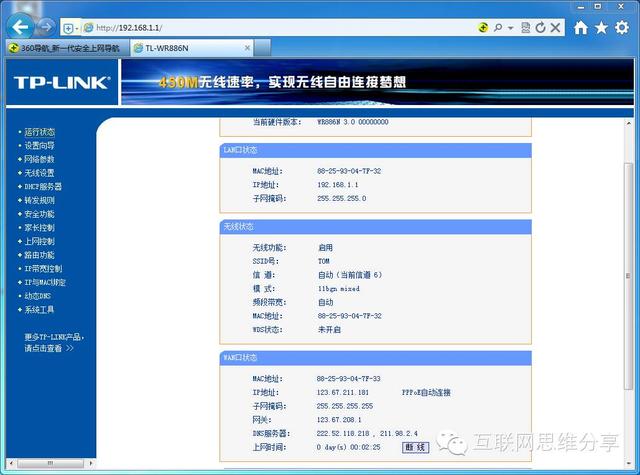Click the stop loading X icon

pyautogui.click(x=555, y=28)
